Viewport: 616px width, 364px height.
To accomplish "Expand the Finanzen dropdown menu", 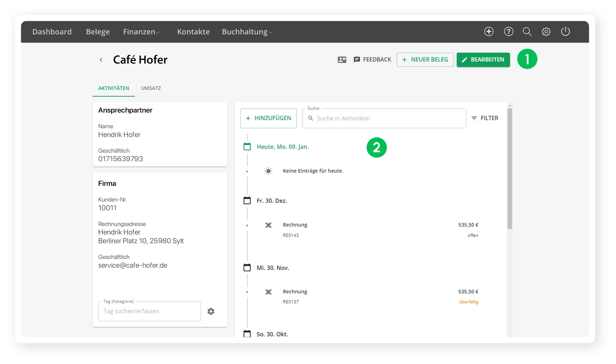I will 141,32.
